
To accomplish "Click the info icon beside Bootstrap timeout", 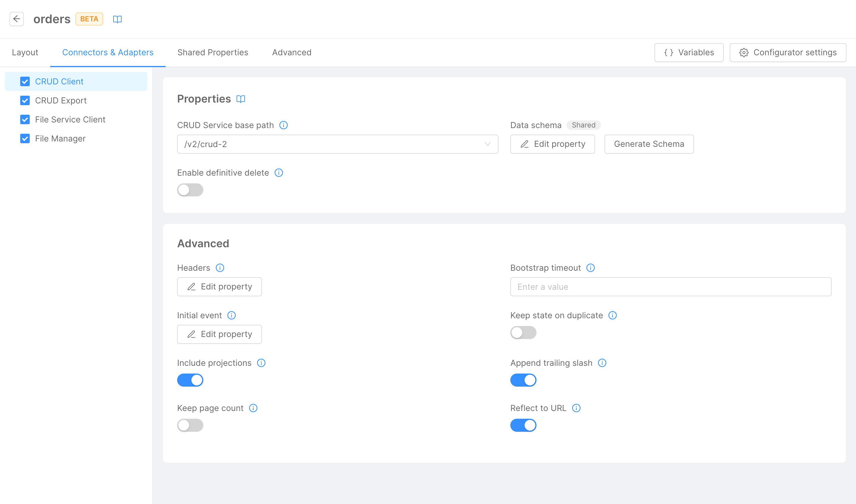I will [x=591, y=268].
